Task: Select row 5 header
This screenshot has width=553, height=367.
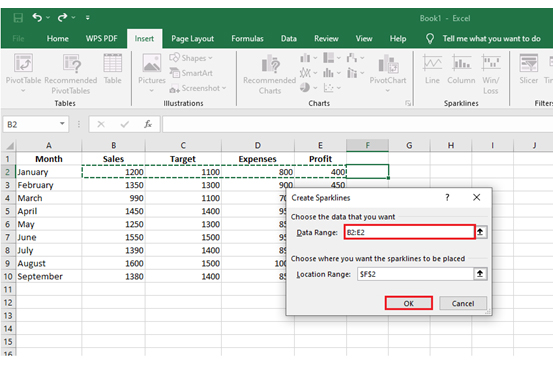Action: [7, 211]
